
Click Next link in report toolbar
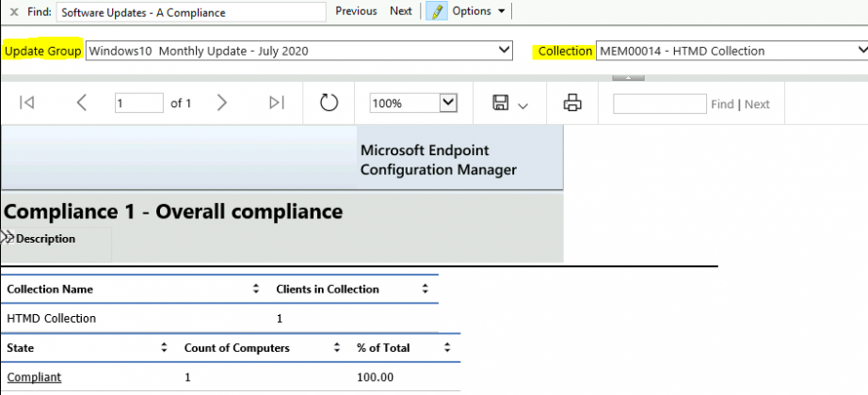(757, 104)
